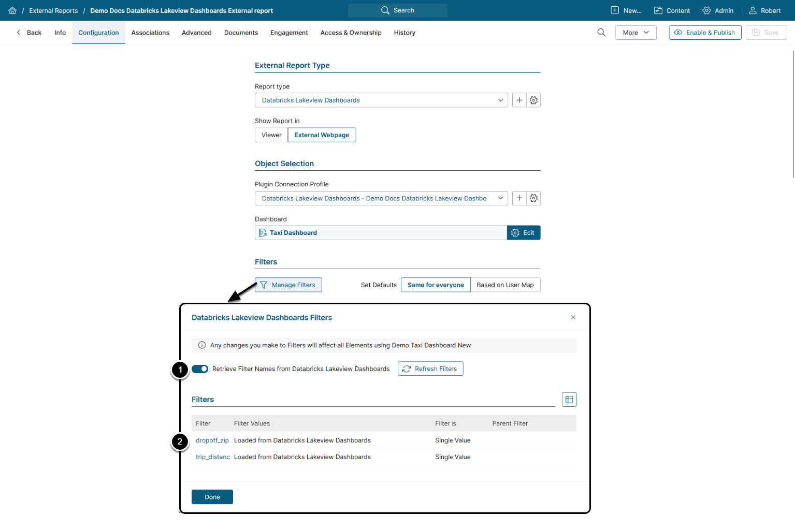The width and height of the screenshot is (795, 532).
Task: Toggle Retrieve Filter Names from Databricks switch
Action: point(200,369)
